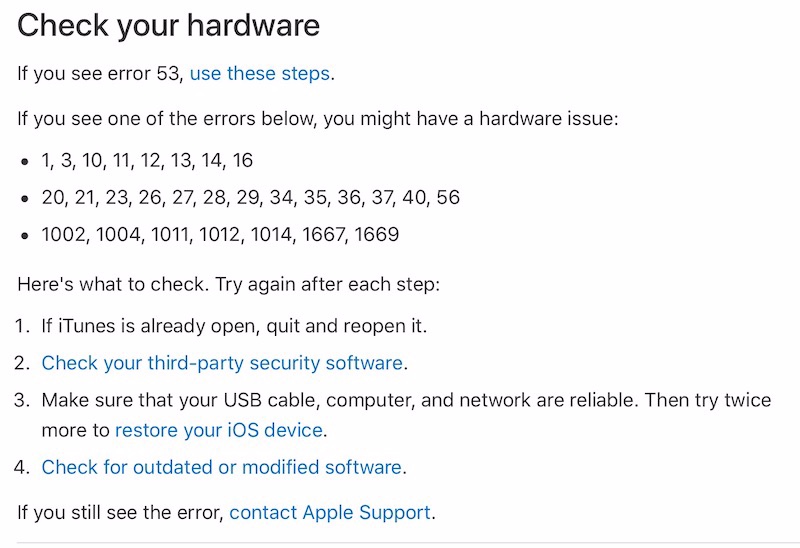
Task: Click error code 16 in the first bullet
Action: [x=242, y=160]
